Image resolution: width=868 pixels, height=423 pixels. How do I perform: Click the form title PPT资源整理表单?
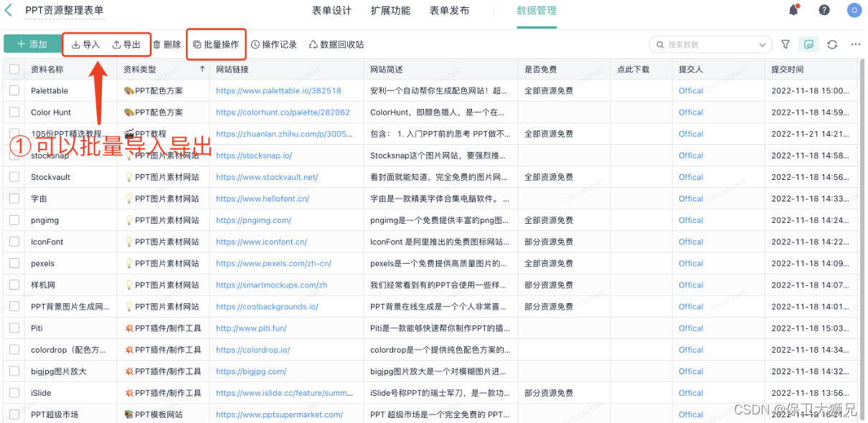pos(65,11)
